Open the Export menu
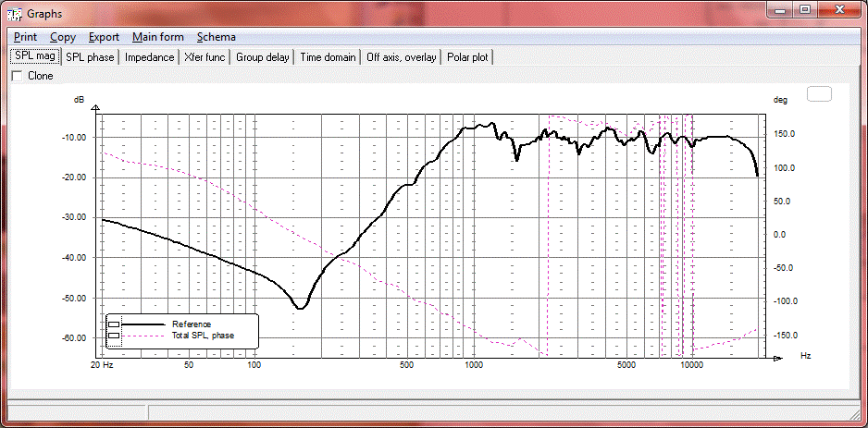Screen dimensions: 868x428 pyautogui.click(x=104, y=37)
